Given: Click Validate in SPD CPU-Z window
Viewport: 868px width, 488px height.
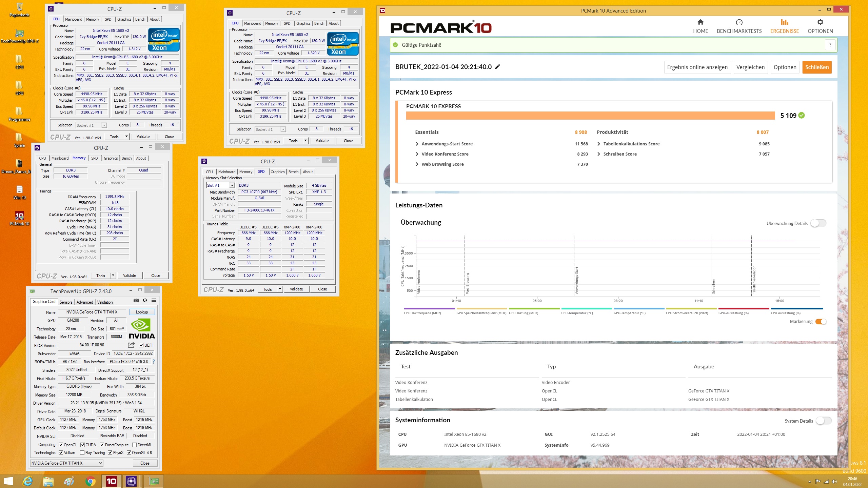Looking at the screenshot, I should coord(296,289).
